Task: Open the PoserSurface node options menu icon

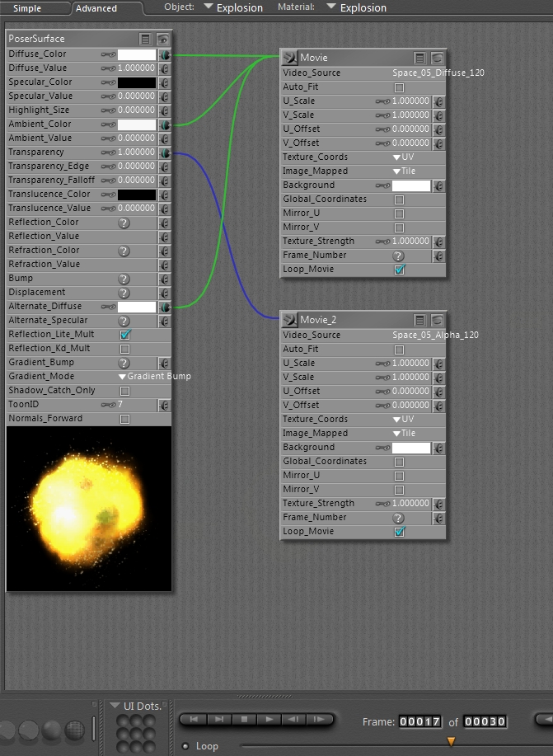Action: (145, 39)
